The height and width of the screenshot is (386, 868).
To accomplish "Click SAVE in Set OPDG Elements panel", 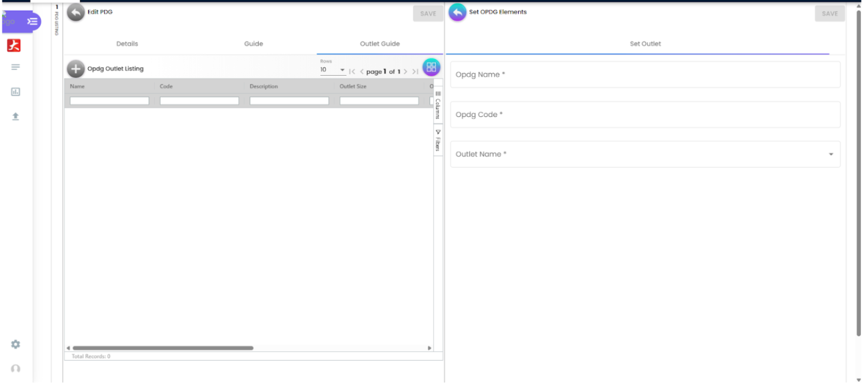I will (830, 14).
